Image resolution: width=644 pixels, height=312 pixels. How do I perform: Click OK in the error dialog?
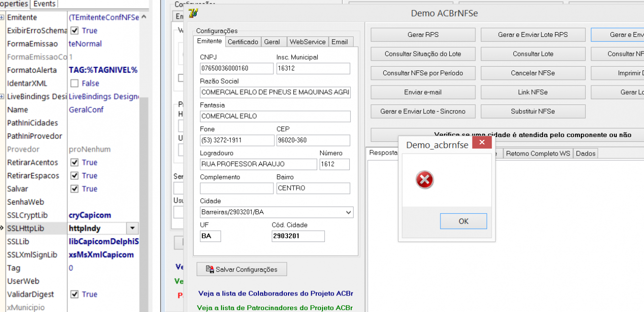463,221
